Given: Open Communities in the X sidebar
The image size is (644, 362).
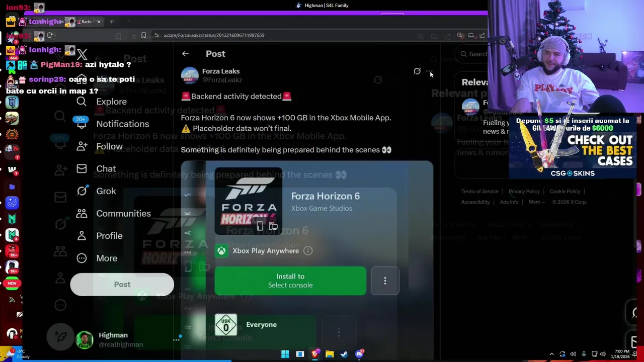Looking at the screenshot, I should 123,214.
